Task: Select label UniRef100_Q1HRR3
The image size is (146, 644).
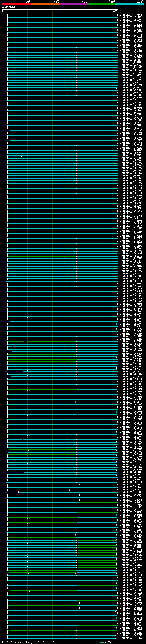Action: [131, 517]
